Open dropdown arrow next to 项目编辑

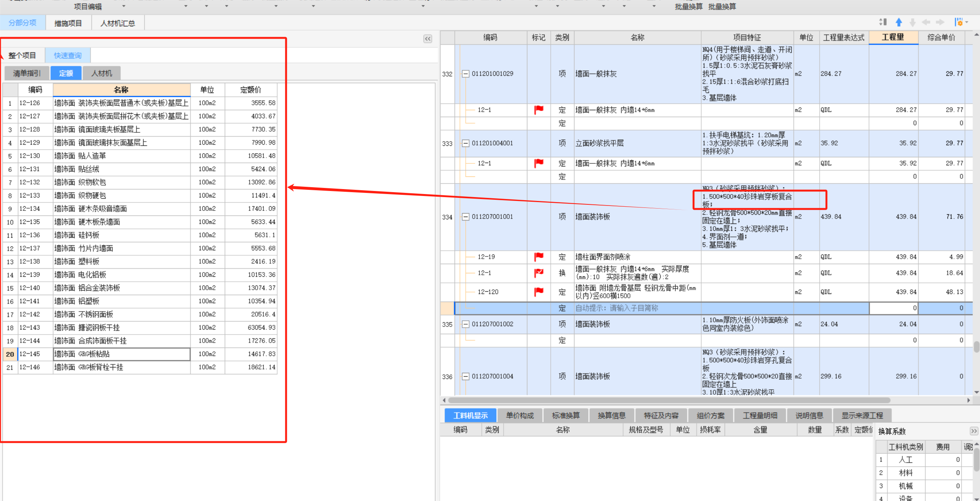(123, 7)
